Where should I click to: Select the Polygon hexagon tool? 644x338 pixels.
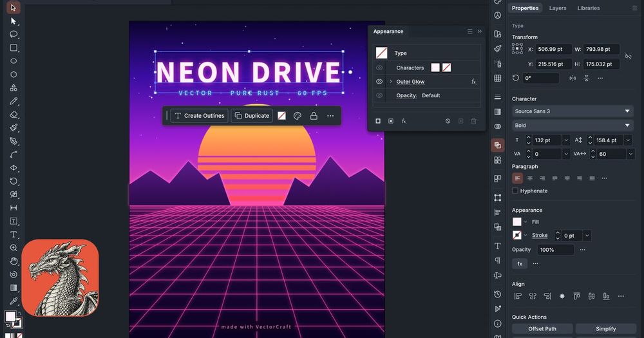(14, 74)
